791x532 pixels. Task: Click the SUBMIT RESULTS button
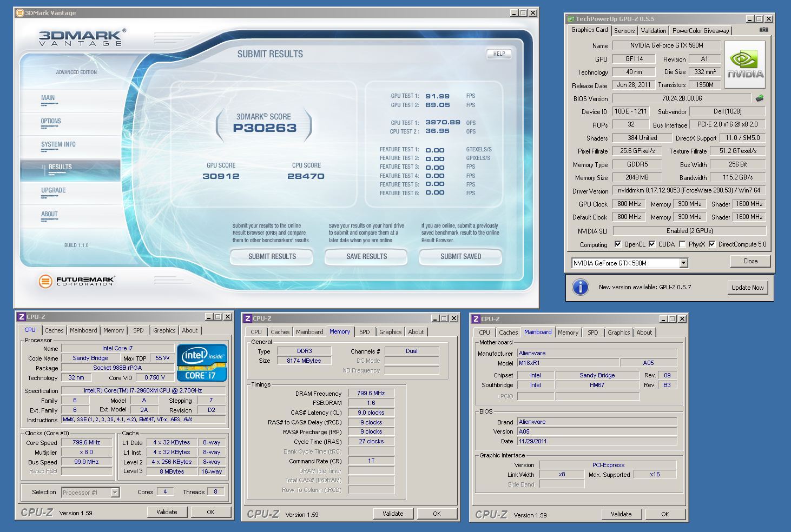[272, 257]
